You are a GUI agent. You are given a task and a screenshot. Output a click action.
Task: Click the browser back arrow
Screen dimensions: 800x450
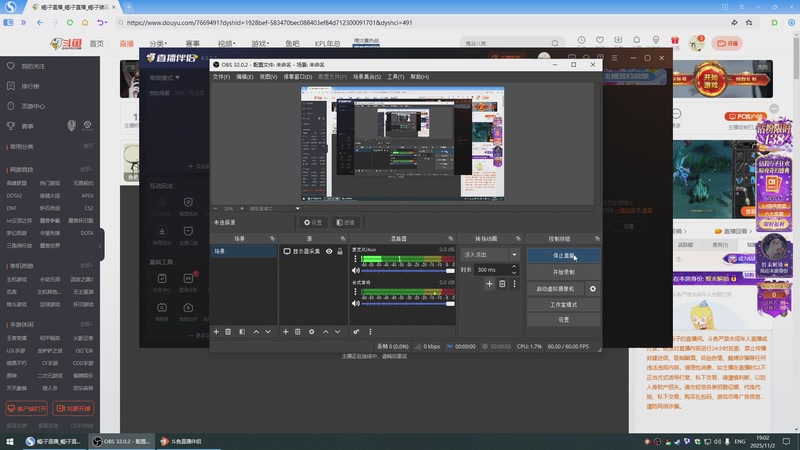point(40,22)
